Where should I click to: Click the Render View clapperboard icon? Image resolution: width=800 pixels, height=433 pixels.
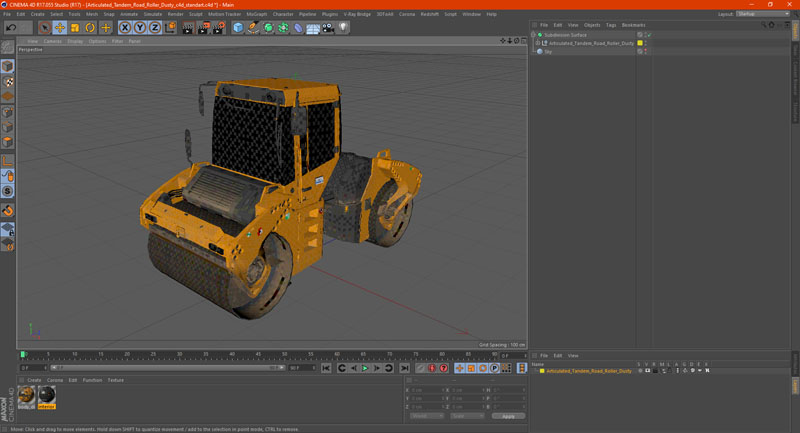pyautogui.click(x=187, y=28)
